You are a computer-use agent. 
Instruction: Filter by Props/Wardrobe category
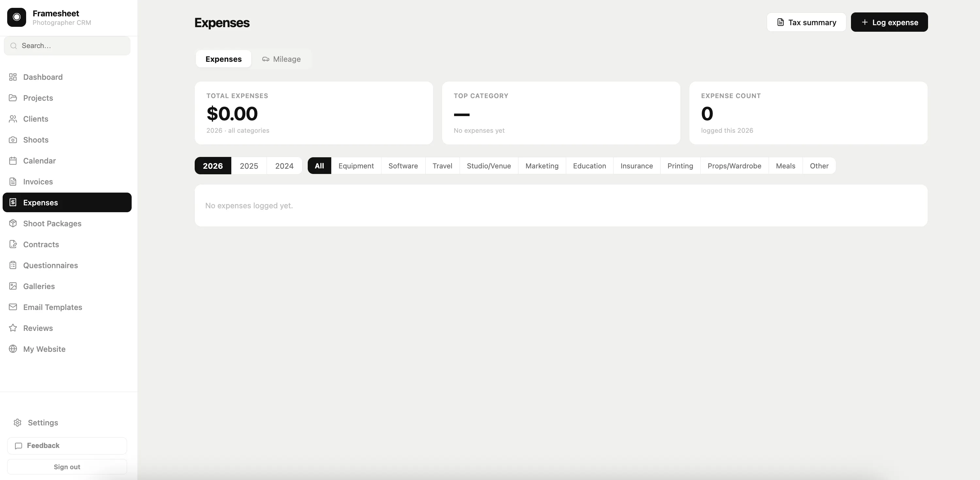[734, 165]
